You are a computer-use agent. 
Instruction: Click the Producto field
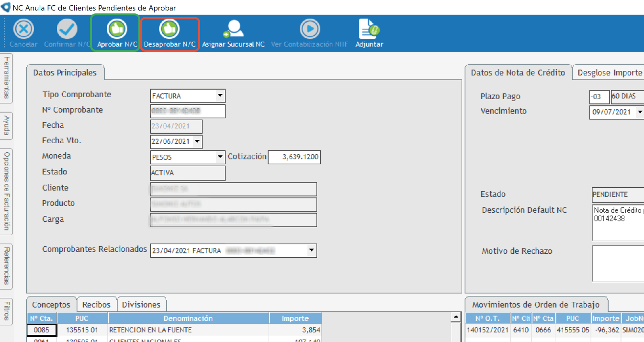tap(234, 205)
